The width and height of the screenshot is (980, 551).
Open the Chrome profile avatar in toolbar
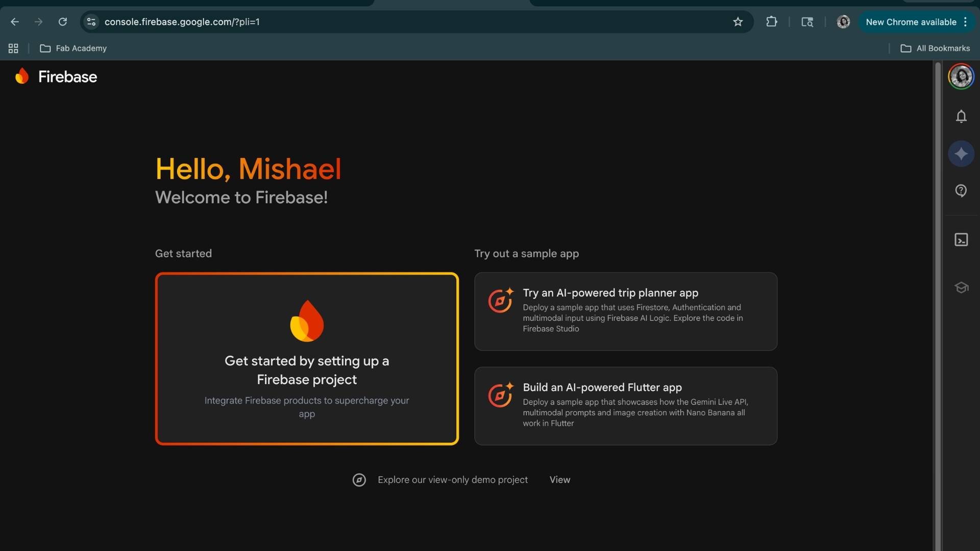pyautogui.click(x=843, y=22)
